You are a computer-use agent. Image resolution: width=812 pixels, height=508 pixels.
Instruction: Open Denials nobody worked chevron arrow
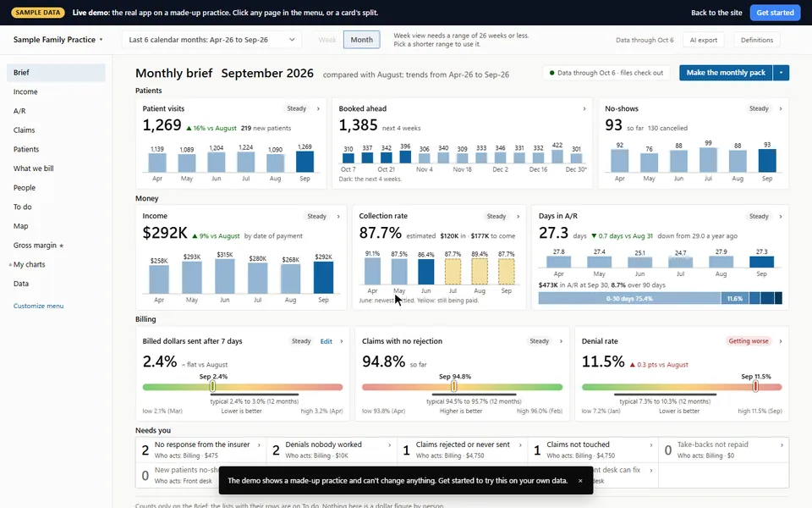click(x=389, y=444)
